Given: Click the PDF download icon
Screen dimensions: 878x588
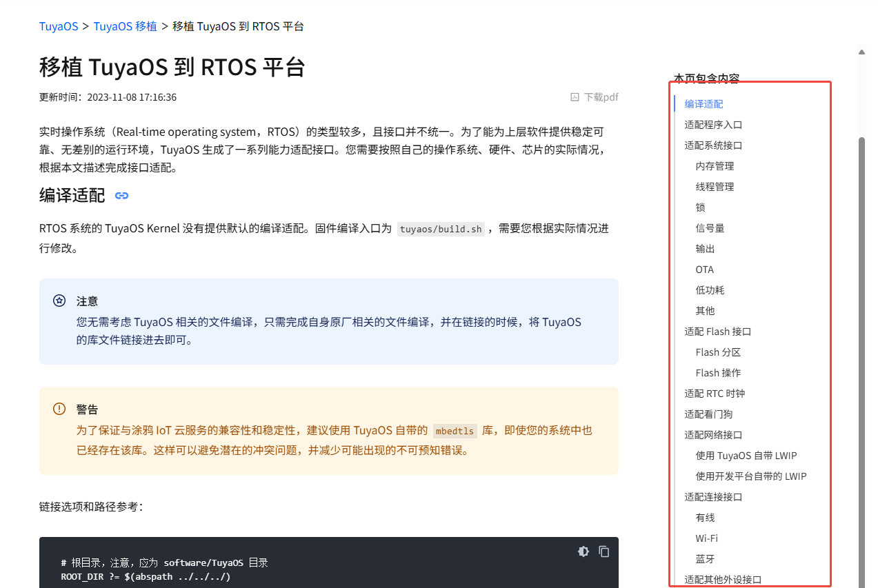Looking at the screenshot, I should [575, 97].
